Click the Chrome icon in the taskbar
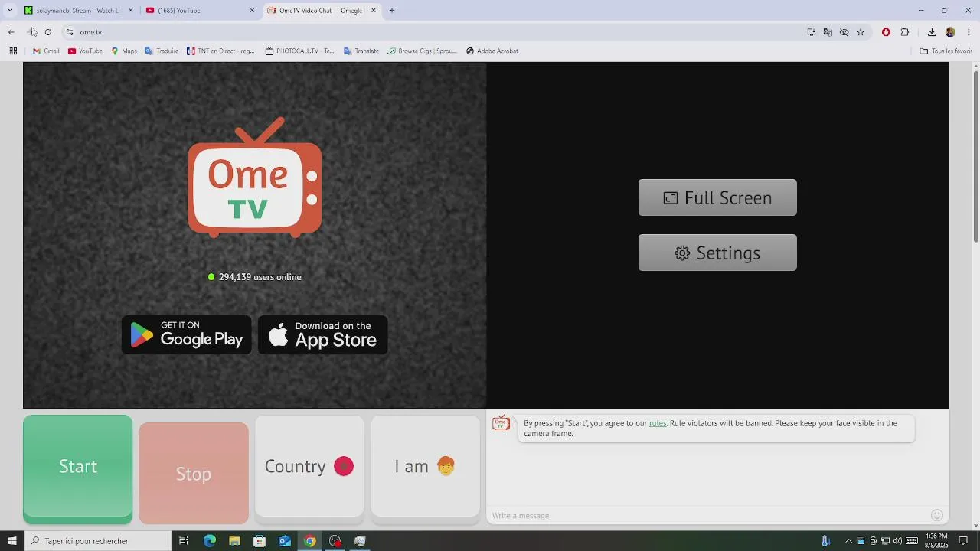Viewport: 980px width, 551px height. (x=310, y=541)
